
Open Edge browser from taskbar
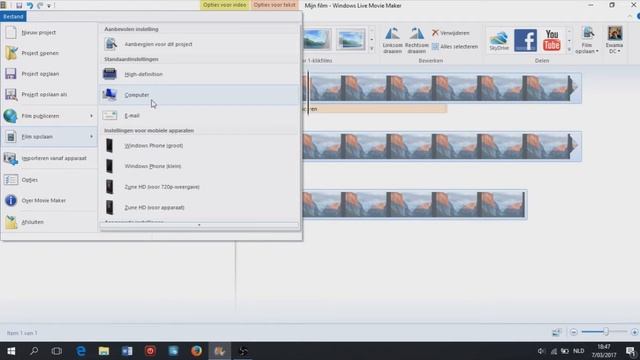pyautogui.click(x=81, y=351)
